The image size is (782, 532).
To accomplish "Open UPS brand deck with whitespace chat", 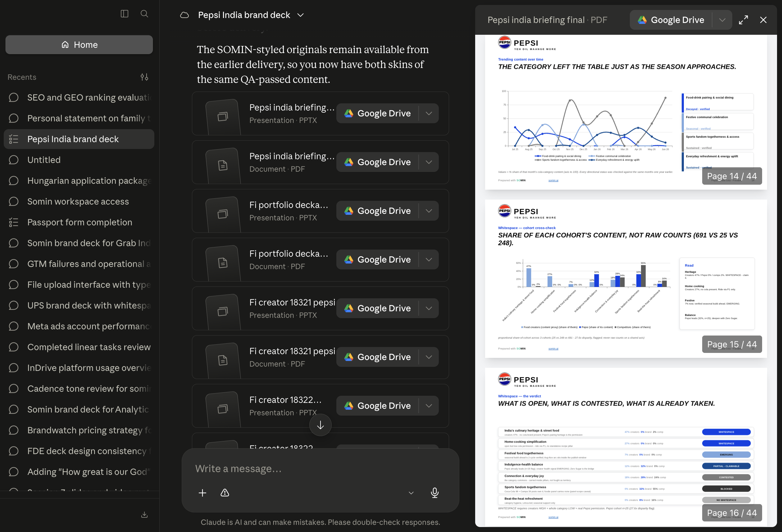I will click(x=79, y=305).
